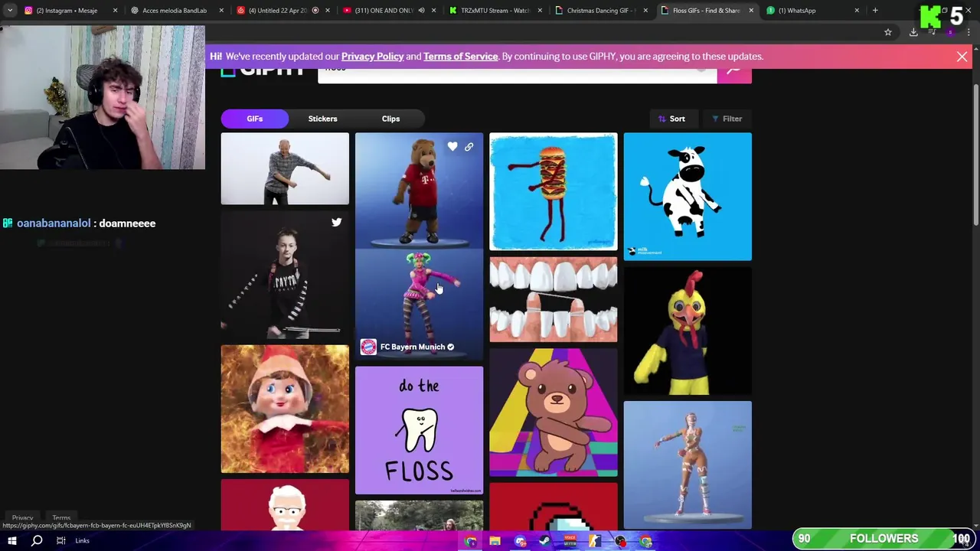Screen dimensions: 980x551
Task: Click the Terms link at bottom left
Action: tap(61, 518)
